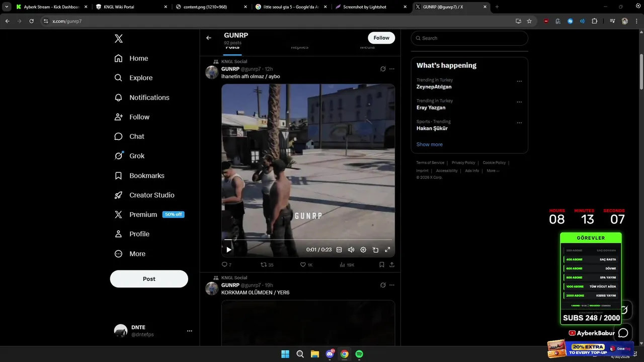644x362 pixels.
Task: Open Grok in the sidebar
Action: (x=129, y=156)
